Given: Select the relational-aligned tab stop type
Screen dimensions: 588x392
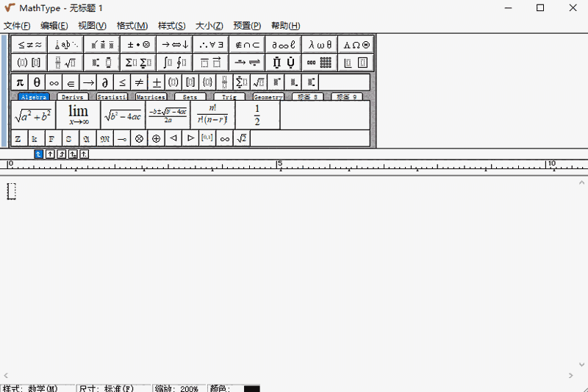Looking at the screenshot, I should click(x=73, y=154).
